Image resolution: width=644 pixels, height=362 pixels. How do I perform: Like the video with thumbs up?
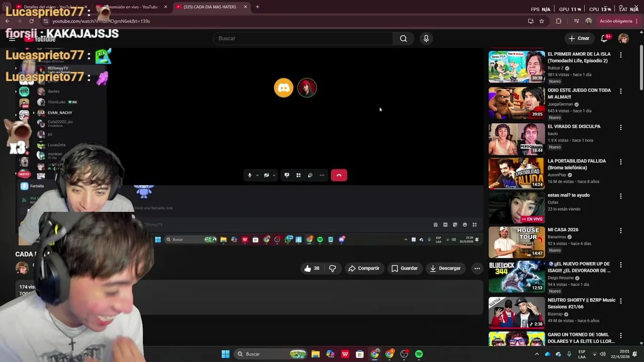point(312,268)
